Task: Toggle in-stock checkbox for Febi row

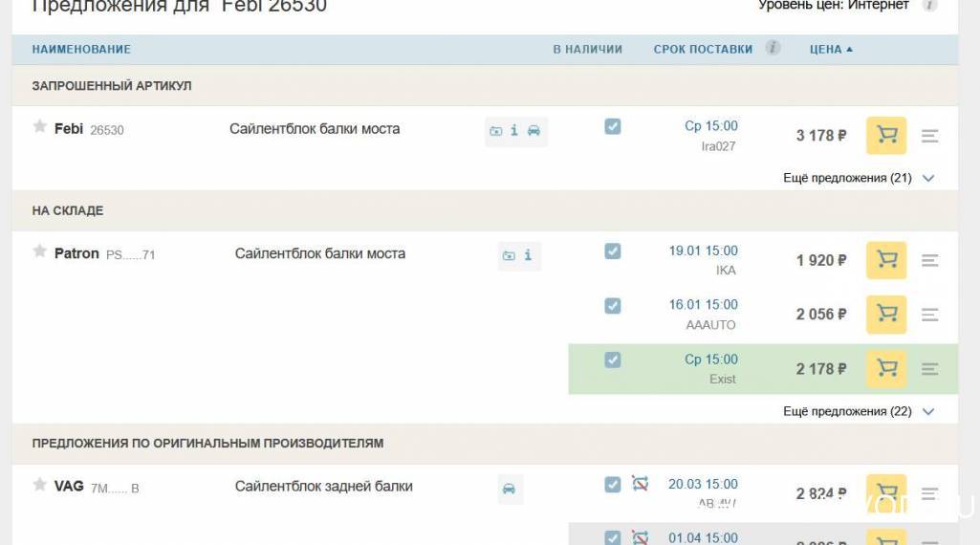Action: coord(613,126)
